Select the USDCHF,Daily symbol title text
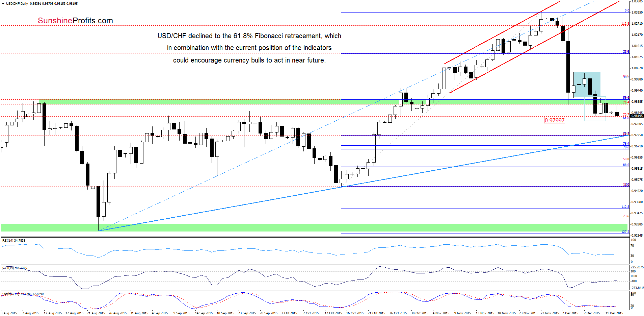 (x=17, y=4)
